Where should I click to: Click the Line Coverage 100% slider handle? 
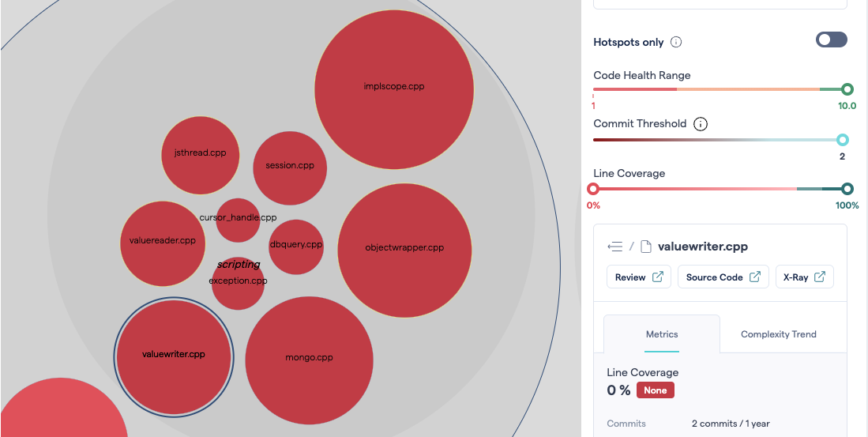(x=847, y=189)
